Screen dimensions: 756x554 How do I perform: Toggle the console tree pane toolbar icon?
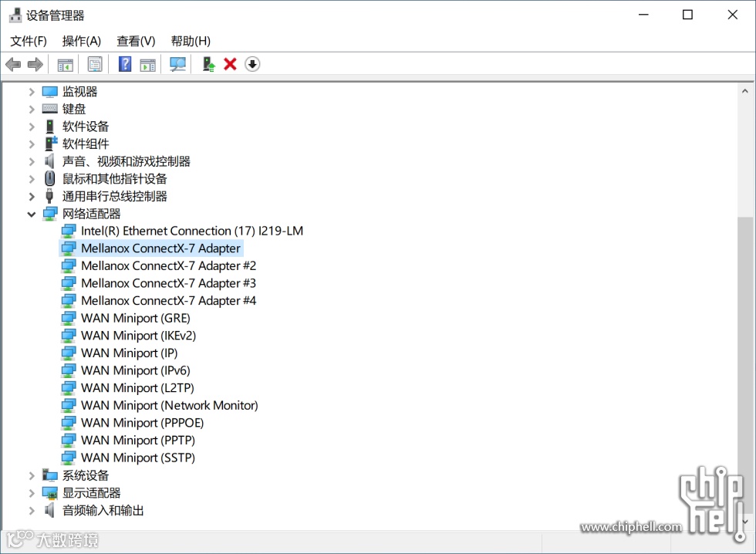pos(65,64)
